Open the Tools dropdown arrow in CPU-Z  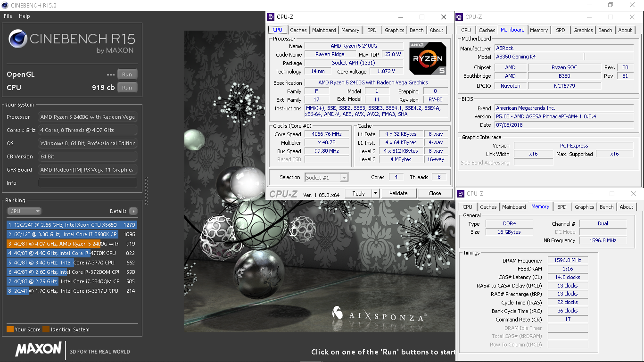click(375, 193)
